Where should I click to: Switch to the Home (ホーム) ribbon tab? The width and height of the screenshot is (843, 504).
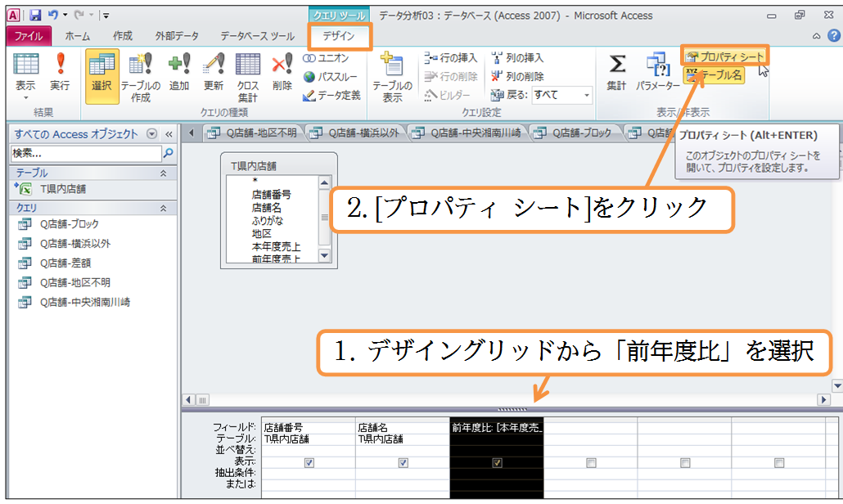coord(77,36)
